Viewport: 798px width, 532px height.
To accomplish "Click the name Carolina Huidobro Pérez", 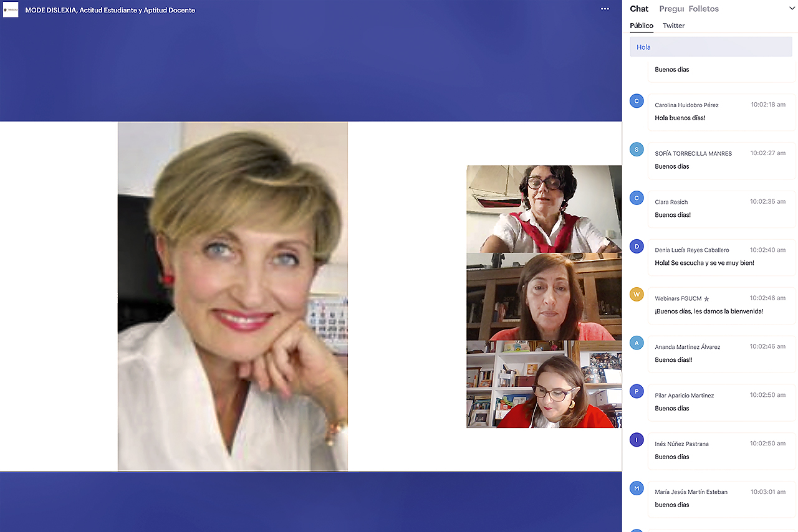I will (x=686, y=105).
